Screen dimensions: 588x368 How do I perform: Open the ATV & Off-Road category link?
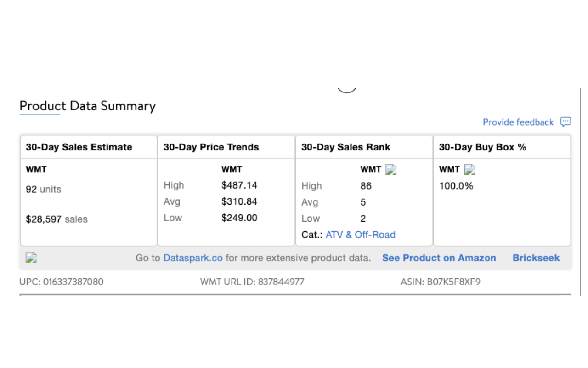coord(360,235)
